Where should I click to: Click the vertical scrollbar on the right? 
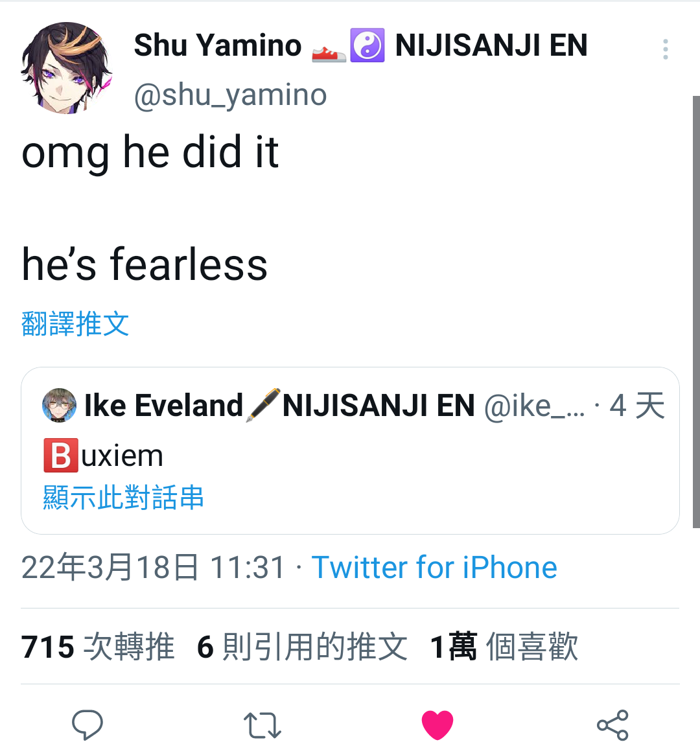coord(696,312)
